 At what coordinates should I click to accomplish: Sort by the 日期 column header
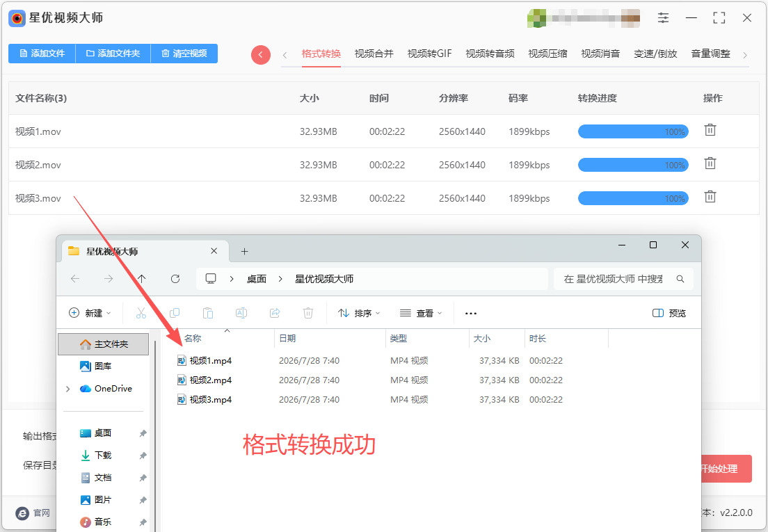pos(287,338)
